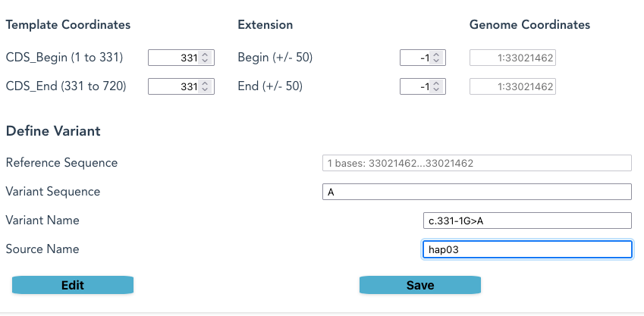Viewport: 644px width, 316px height.
Task: Click the Reference Sequence field
Action: point(476,163)
